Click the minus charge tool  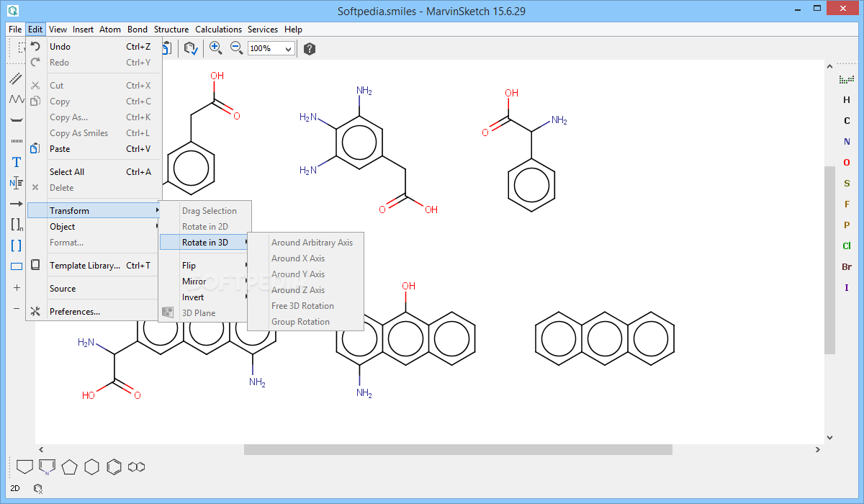tap(17, 308)
